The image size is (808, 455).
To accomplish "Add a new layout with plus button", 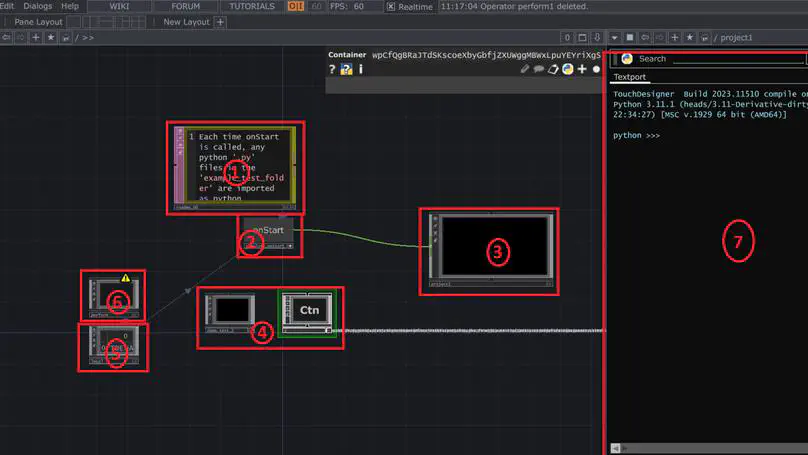I will click(x=220, y=22).
